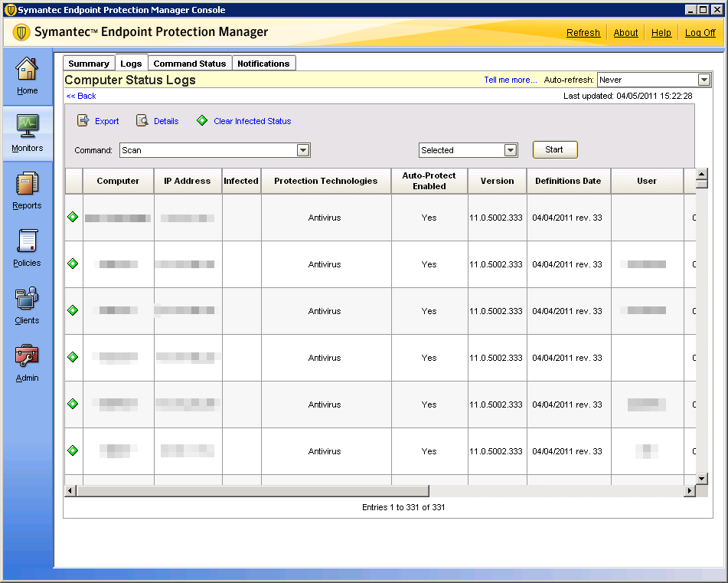Click the Clear Infected Status diamond icon
728x583 pixels.
[202, 121]
